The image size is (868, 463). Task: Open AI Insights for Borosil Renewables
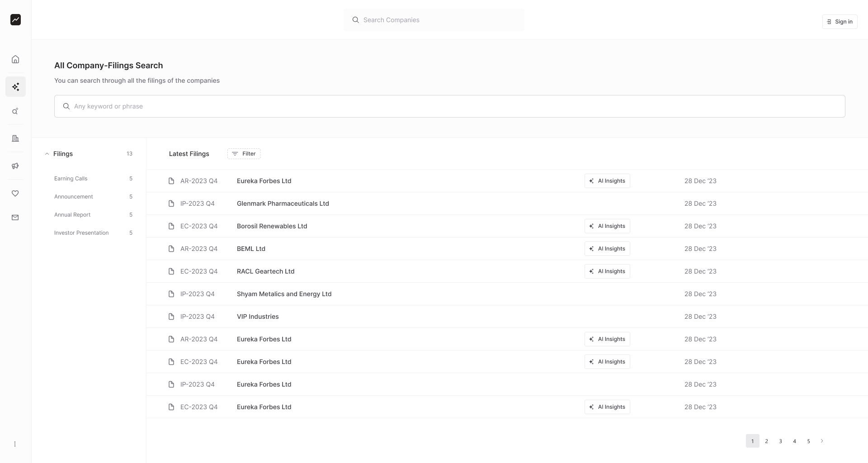click(607, 226)
